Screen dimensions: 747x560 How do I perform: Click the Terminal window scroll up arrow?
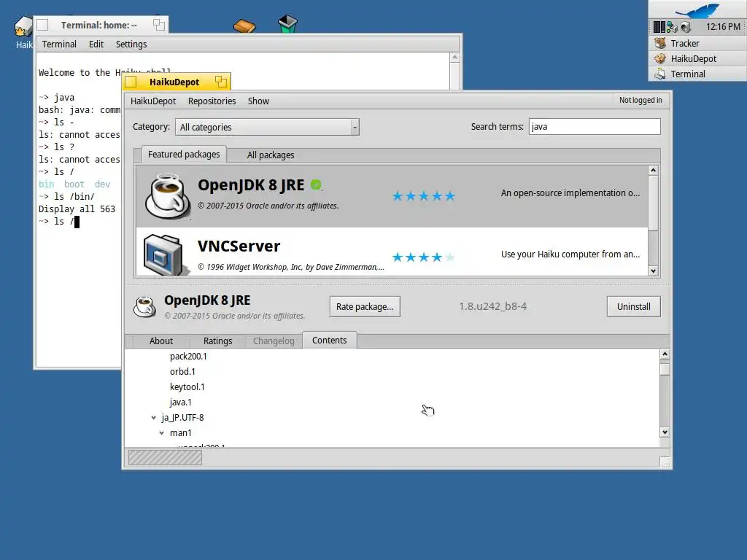click(455, 57)
